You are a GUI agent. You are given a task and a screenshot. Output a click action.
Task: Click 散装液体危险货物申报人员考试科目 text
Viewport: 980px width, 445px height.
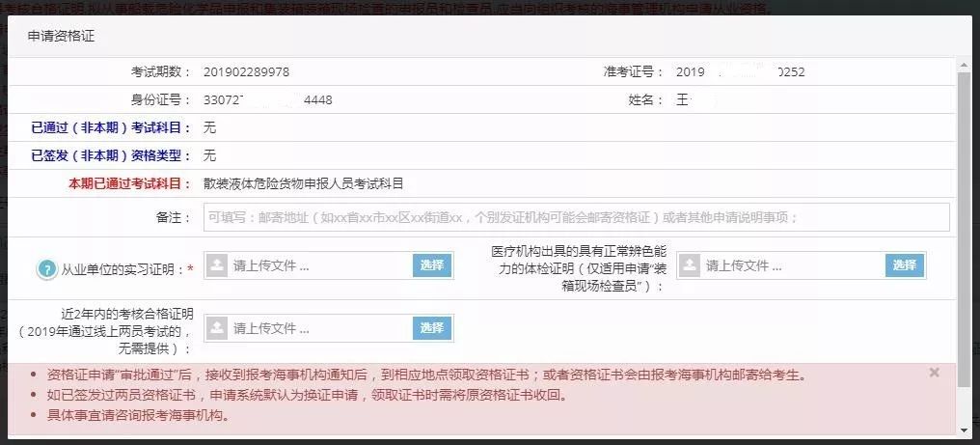(x=304, y=183)
